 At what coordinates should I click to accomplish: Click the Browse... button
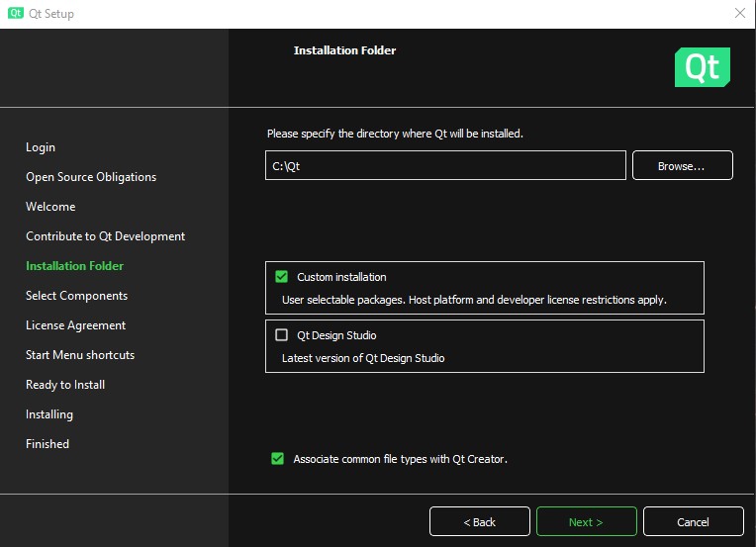coord(682,165)
